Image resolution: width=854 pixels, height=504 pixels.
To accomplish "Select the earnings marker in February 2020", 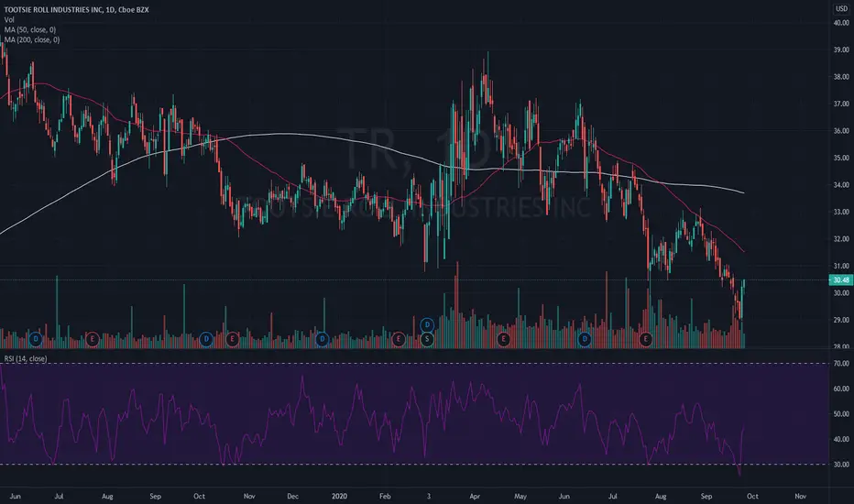I will [x=399, y=339].
